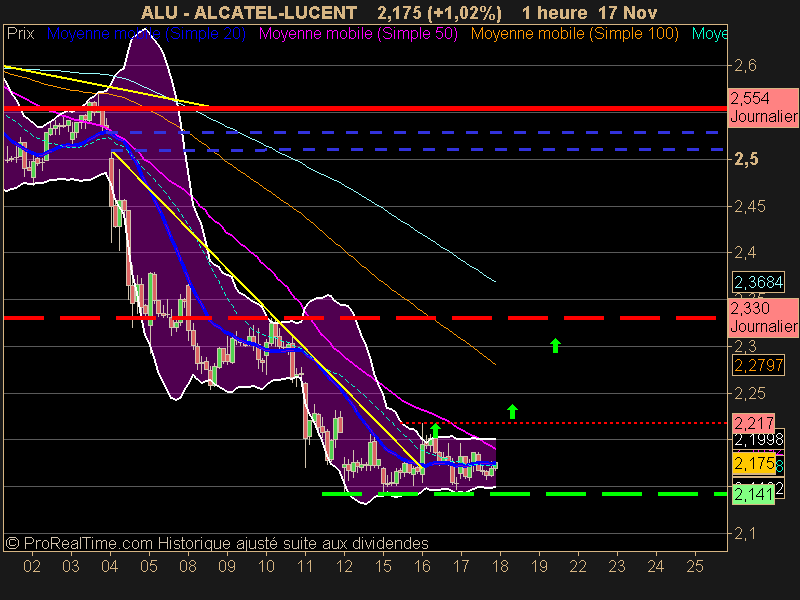The width and height of the screenshot is (800, 600).
Task: Click date '25' on the time axis
Action: [695, 566]
